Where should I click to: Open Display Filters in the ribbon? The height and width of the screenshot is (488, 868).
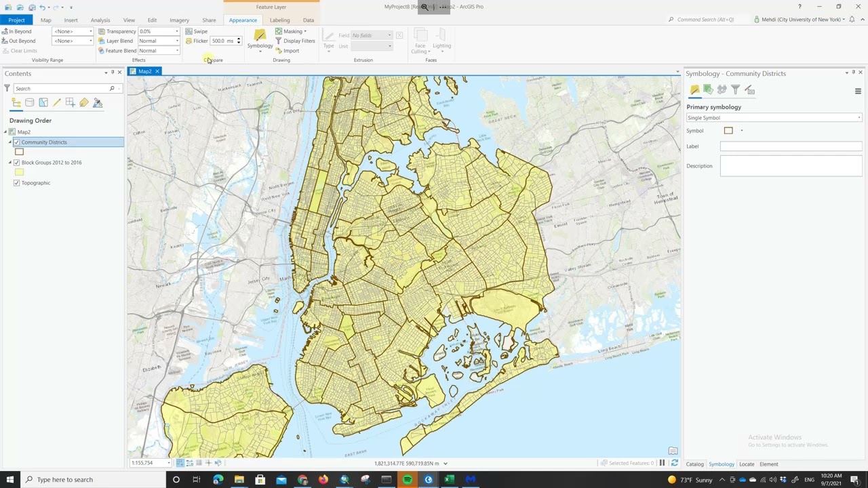295,41
